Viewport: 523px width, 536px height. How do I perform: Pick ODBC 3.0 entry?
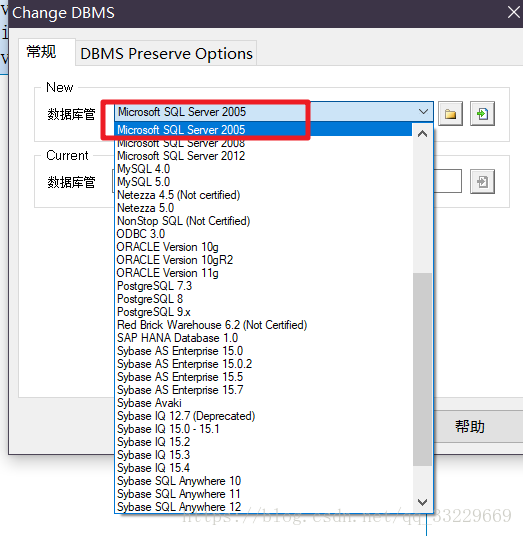click(263, 234)
